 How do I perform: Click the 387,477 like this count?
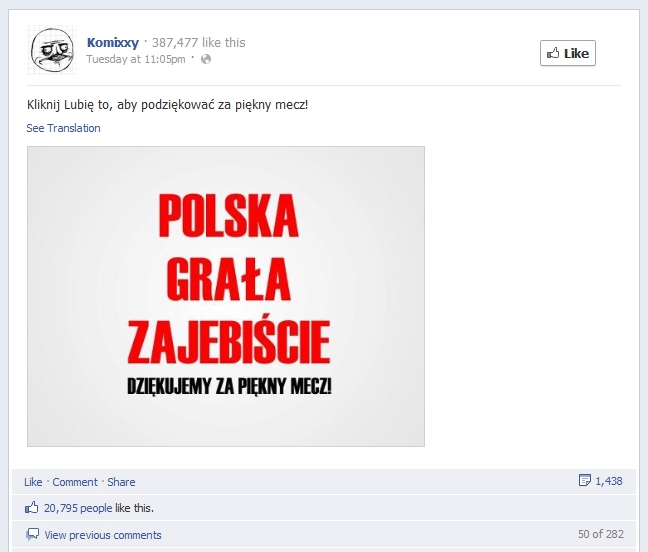pos(199,43)
